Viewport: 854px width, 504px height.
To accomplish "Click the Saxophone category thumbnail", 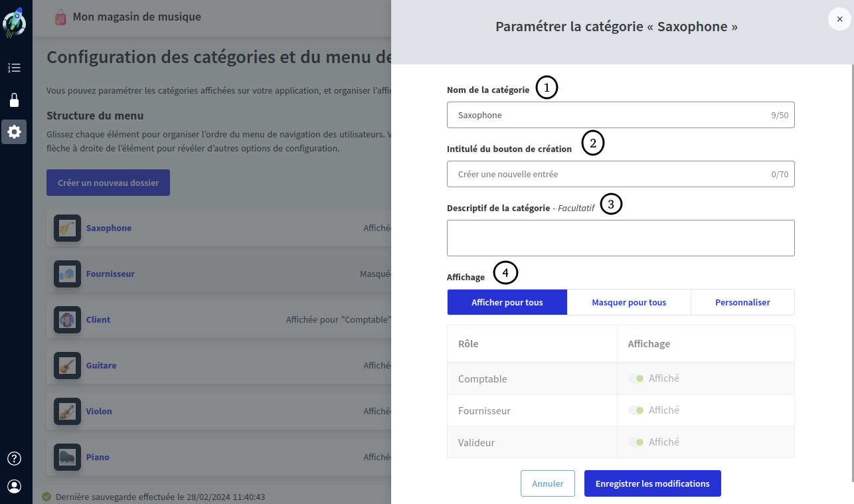I will click(x=67, y=228).
